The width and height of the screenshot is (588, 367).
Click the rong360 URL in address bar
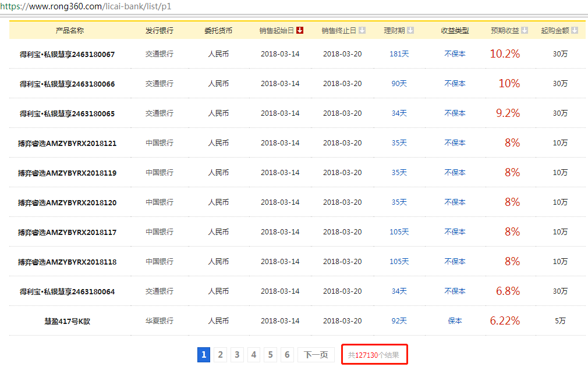point(86,6)
